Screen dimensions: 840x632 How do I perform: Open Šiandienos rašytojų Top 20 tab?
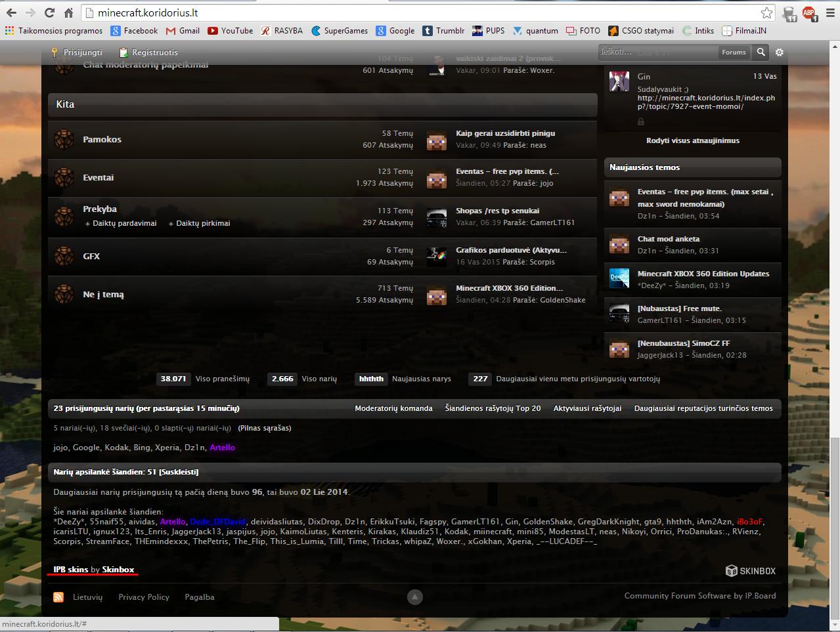click(493, 408)
